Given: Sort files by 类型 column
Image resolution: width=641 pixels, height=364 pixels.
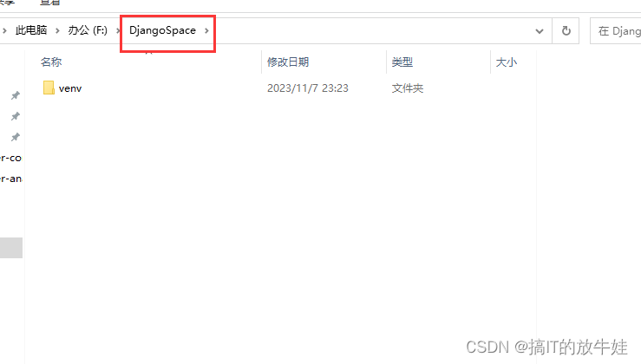Looking at the screenshot, I should 402,62.
